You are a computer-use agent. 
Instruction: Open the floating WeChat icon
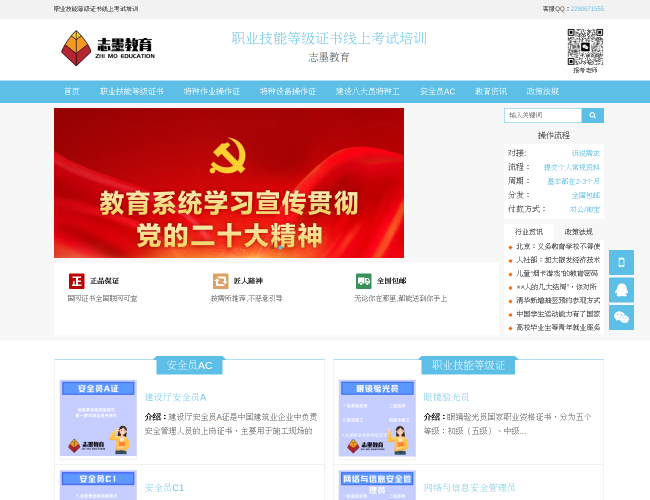621,318
